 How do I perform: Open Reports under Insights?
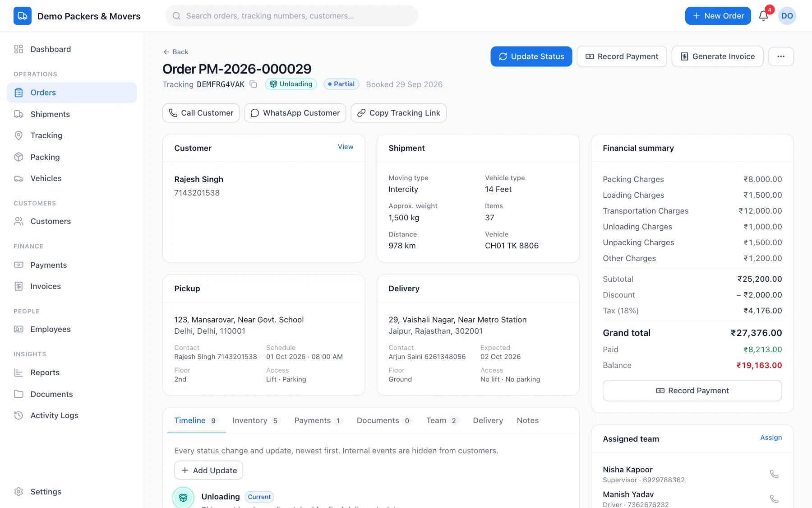pos(72,373)
